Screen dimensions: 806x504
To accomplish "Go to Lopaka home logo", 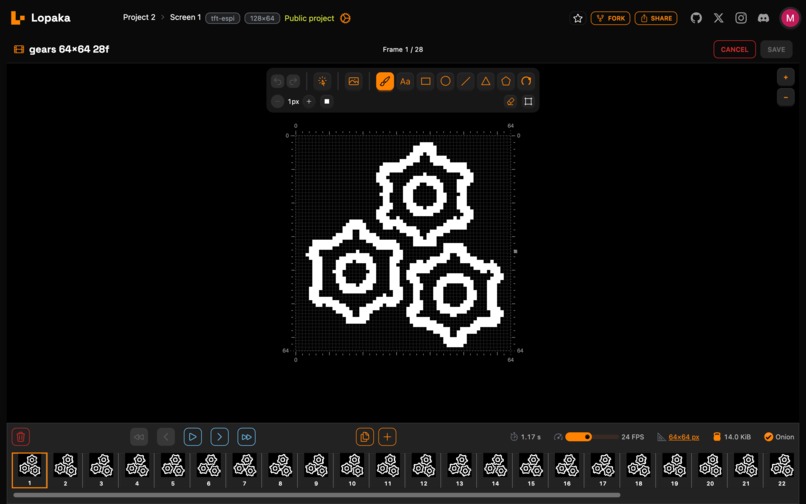I will coord(41,18).
